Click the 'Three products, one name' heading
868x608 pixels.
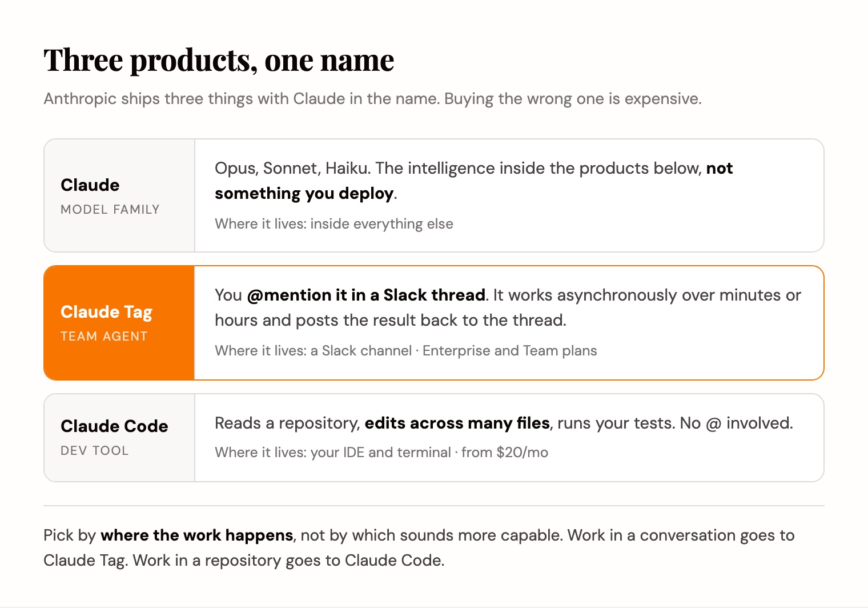point(219,60)
